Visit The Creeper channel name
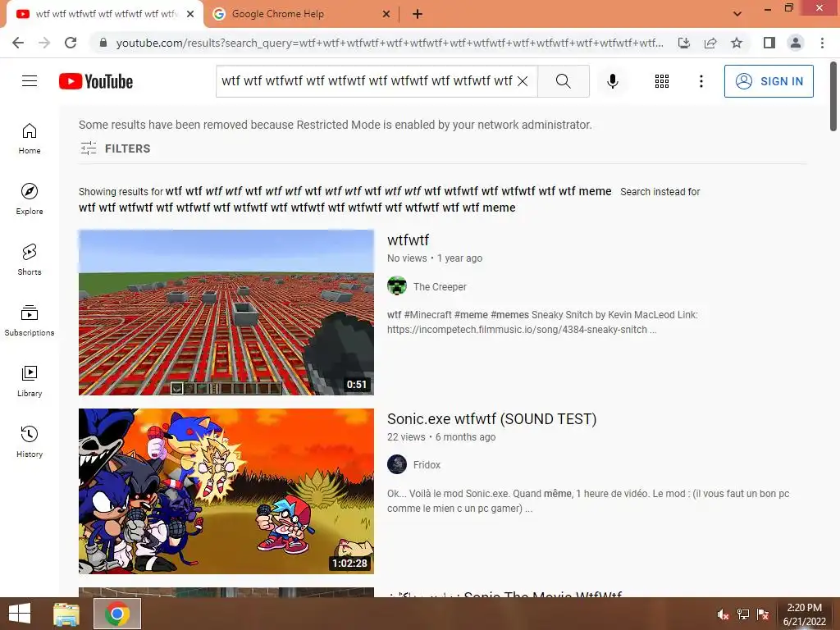Image resolution: width=840 pixels, height=630 pixels. [x=440, y=286]
